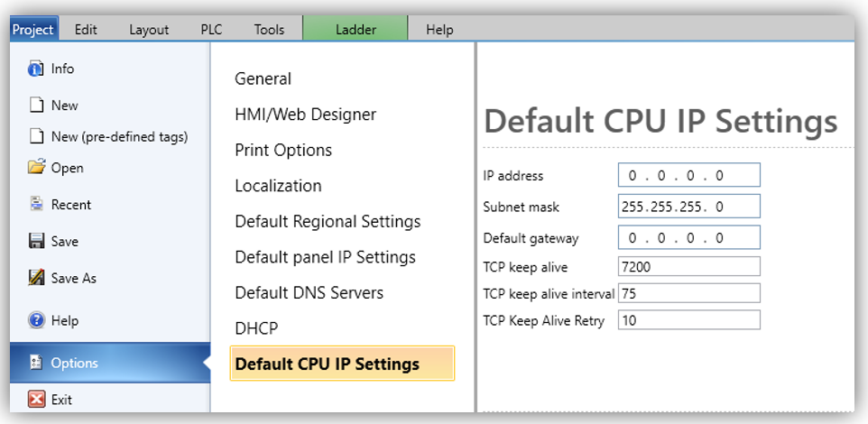
Task: Click the New label in backstage menu
Action: pyautogui.click(x=65, y=106)
